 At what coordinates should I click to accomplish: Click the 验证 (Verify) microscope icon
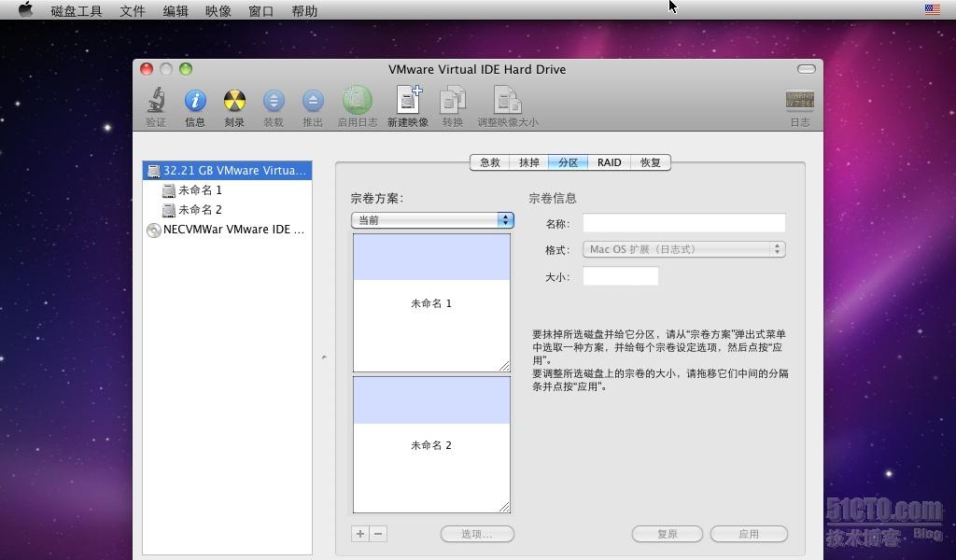point(156,101)
